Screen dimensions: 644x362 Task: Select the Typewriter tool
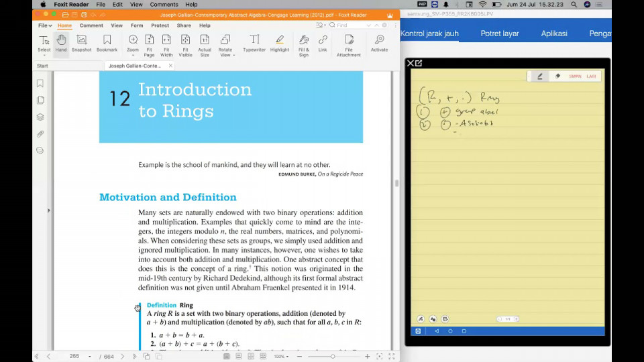click(x=254, y=44)
